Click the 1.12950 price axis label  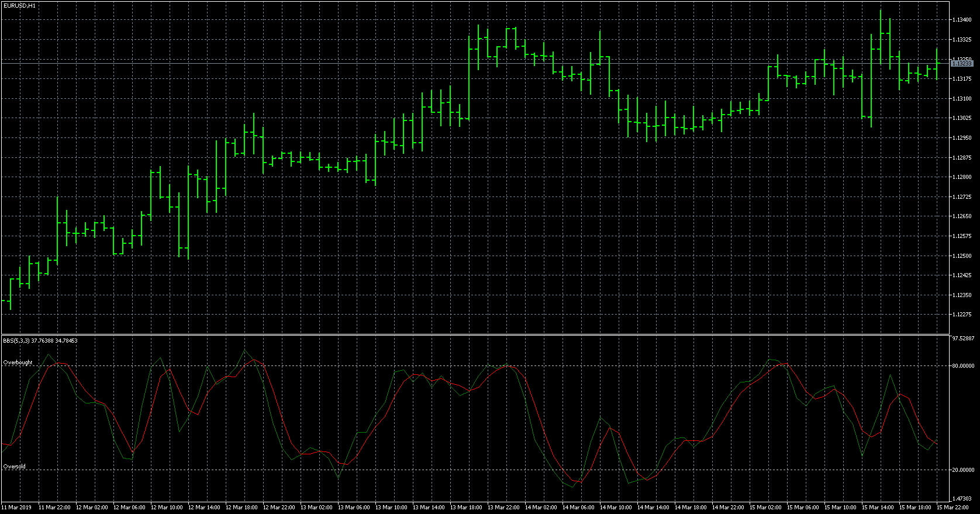point(962,138)
